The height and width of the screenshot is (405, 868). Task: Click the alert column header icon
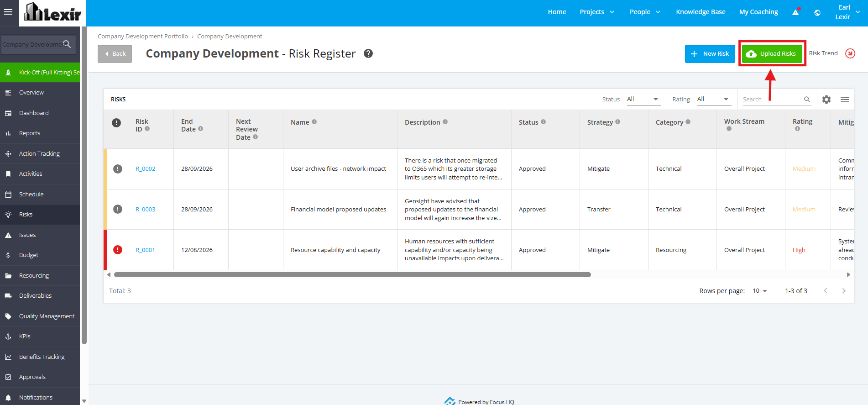click(x=116, y=123)
